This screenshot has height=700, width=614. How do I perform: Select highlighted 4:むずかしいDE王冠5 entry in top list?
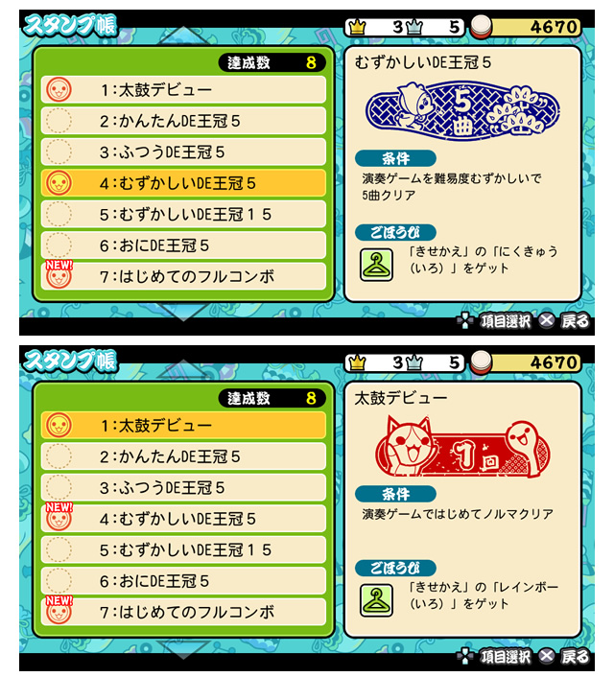pyautogui.click(x=183, y=183)
